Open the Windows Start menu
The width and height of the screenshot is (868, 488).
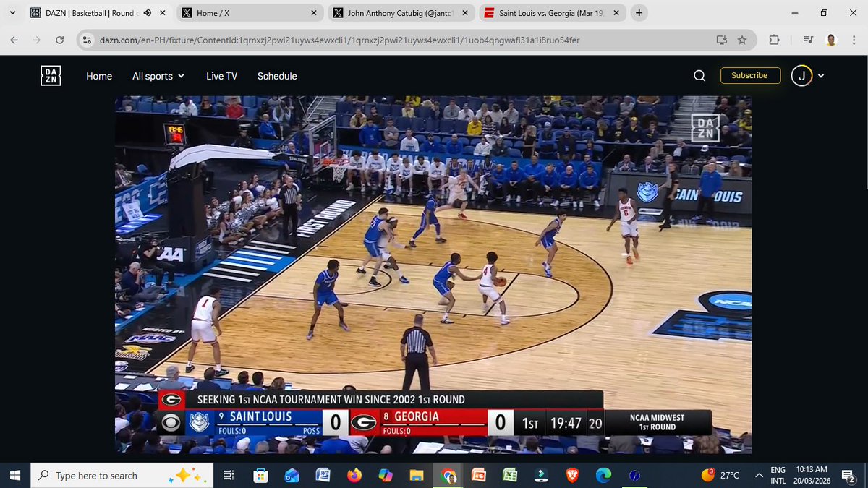[14, 476]
